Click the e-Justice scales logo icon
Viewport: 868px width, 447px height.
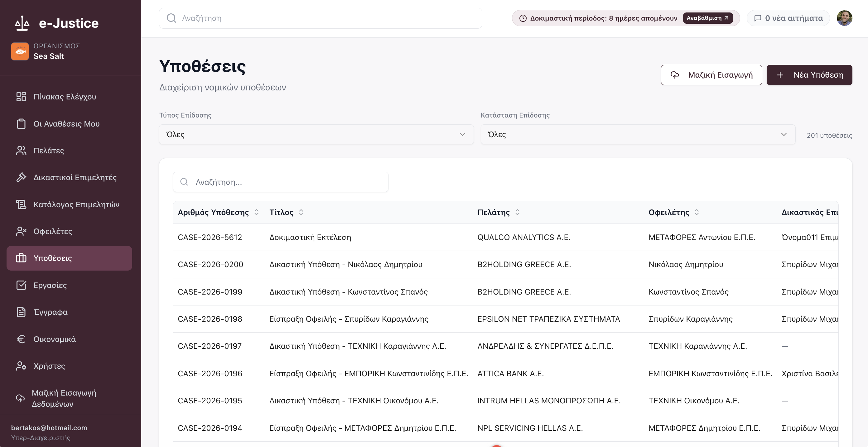22,23
